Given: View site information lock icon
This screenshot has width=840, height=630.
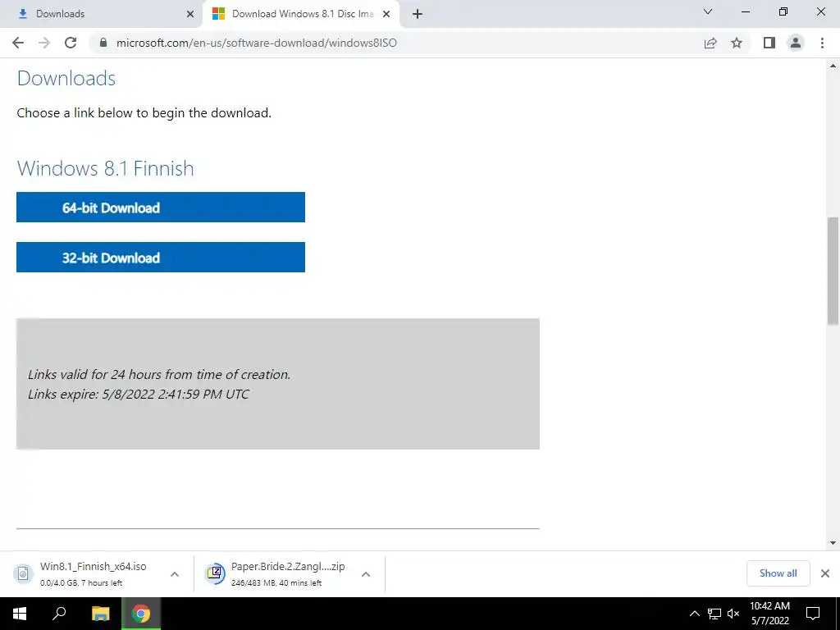Looking at the screenshot, I should (104, 43).
